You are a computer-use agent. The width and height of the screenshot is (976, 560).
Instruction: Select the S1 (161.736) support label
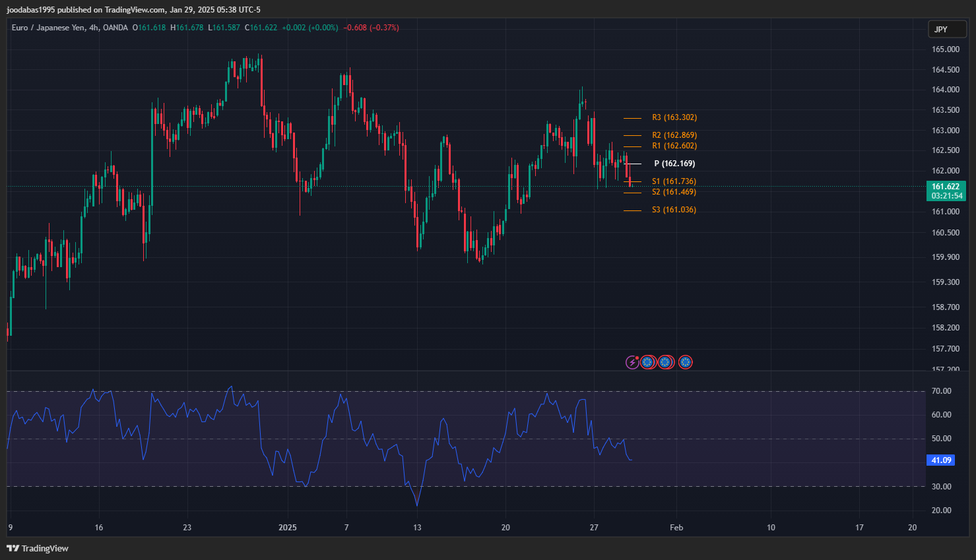pyautogui.click(x=674, y=181)
